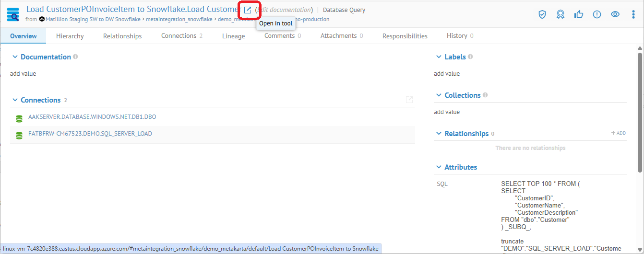Click the shield endorsement icon
This screenshot has height=254, width=644.
point(542,14)
